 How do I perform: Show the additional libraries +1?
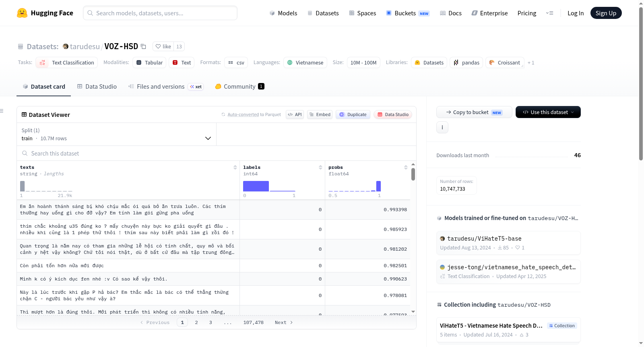coord(531,62)
